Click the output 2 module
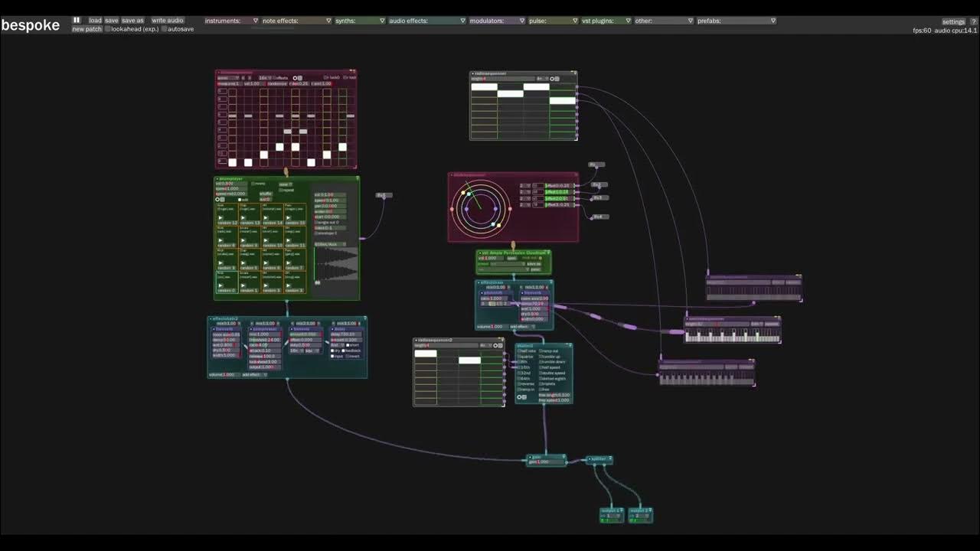The height and width of the screenshot is (551, 980). (x=641, y=515)
